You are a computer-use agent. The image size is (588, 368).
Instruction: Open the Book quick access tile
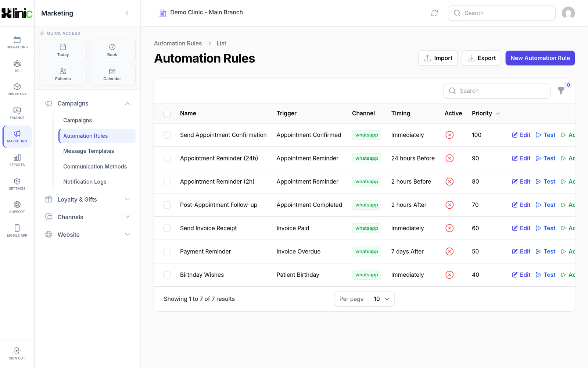point(112,50)
